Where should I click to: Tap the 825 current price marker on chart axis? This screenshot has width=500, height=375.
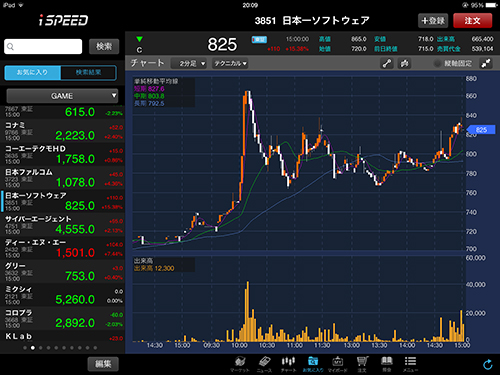coord(481,130)
